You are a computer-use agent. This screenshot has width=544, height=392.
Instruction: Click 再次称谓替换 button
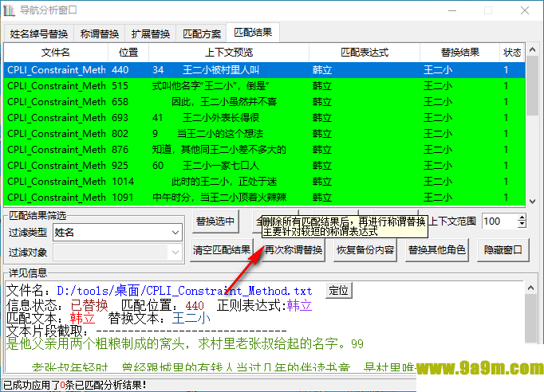294,250
